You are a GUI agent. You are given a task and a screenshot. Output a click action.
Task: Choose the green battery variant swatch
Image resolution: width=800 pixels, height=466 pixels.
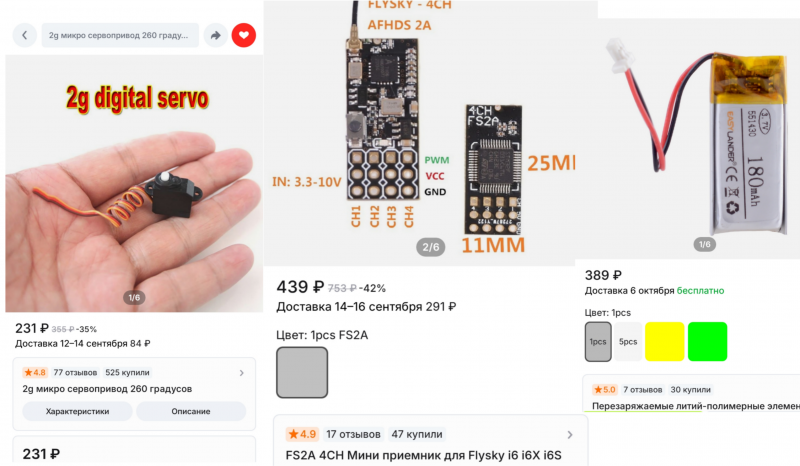708,341
